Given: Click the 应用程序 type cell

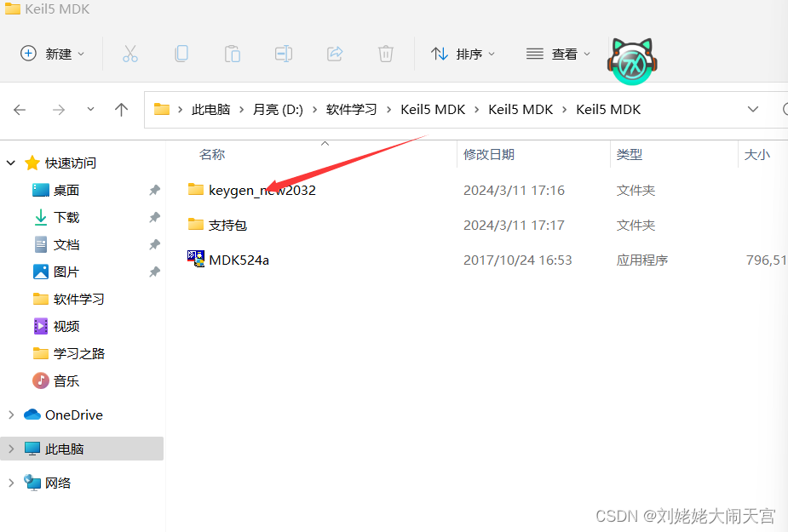Looking at the screenshot, I should coord(641,260).
